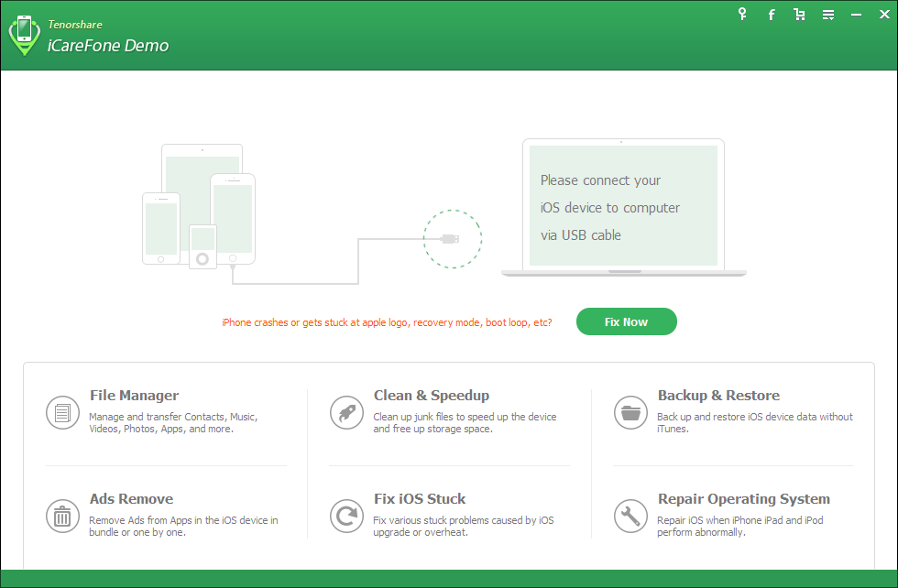The width and height of the screenshot is (898, 588).
Task: Click the 'iCareFone Demo' title text
Action: 108,46
